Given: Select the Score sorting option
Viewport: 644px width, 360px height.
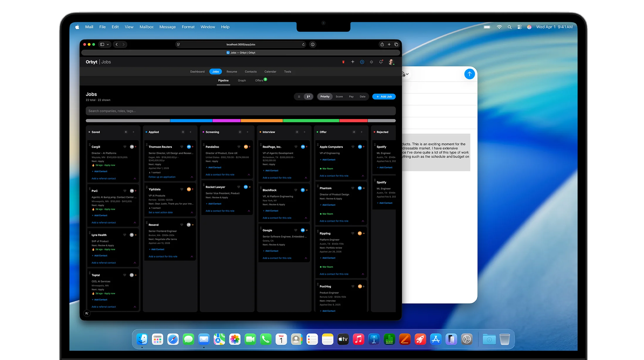Looking at the screenshot, I should (x=339, y=96).
